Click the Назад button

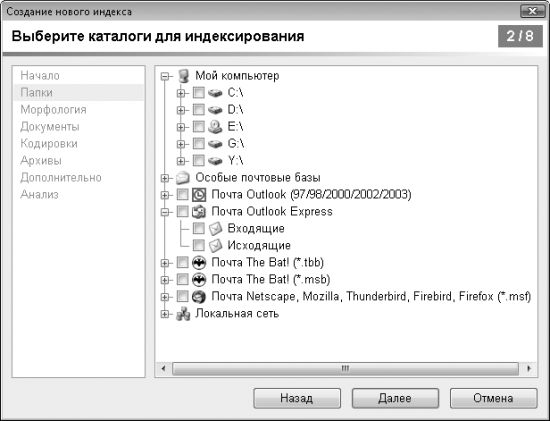(x=297, y=398)
